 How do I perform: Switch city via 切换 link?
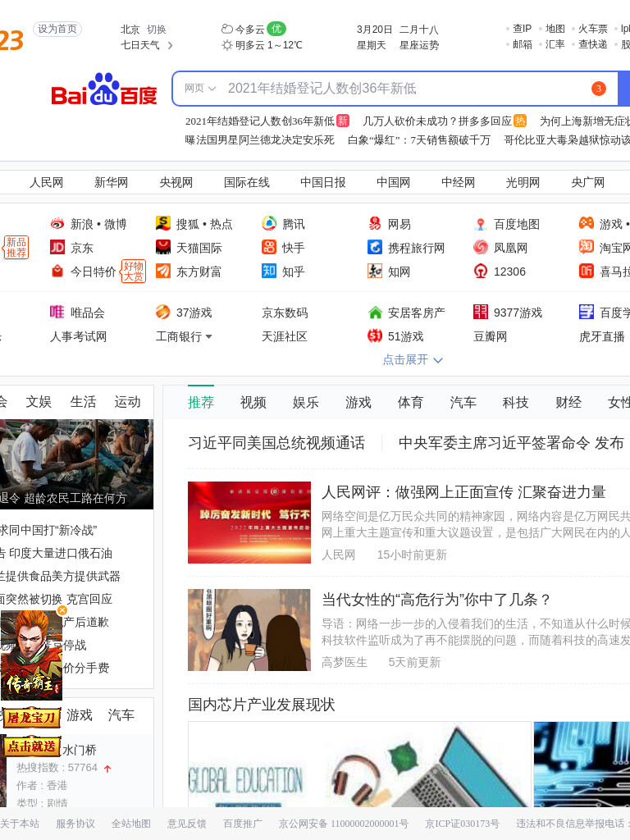[157, 30]
